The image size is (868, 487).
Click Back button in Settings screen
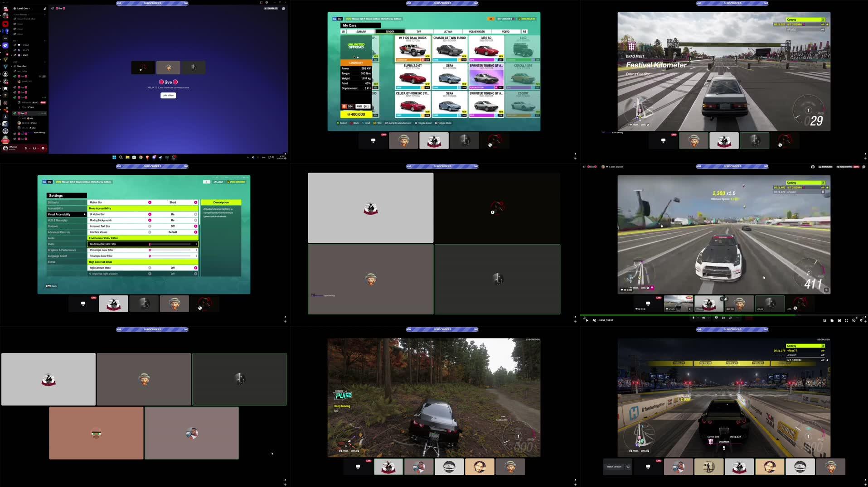(x=52, y=286)
